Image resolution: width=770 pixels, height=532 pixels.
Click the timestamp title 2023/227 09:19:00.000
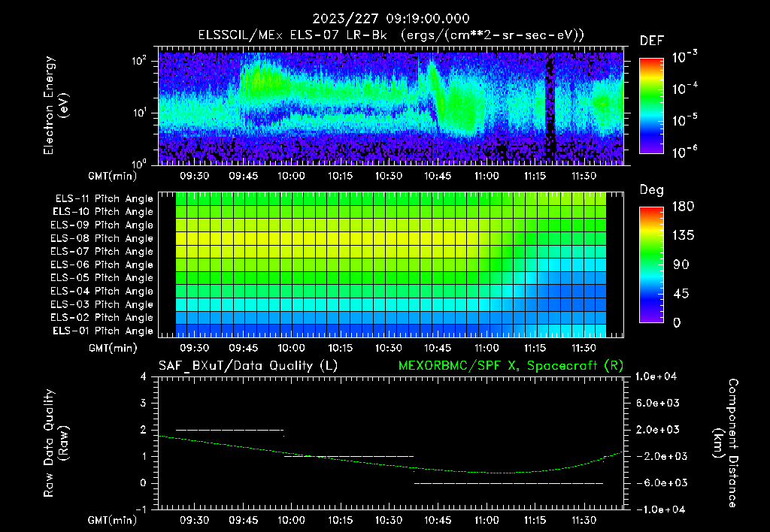(391, 19)
